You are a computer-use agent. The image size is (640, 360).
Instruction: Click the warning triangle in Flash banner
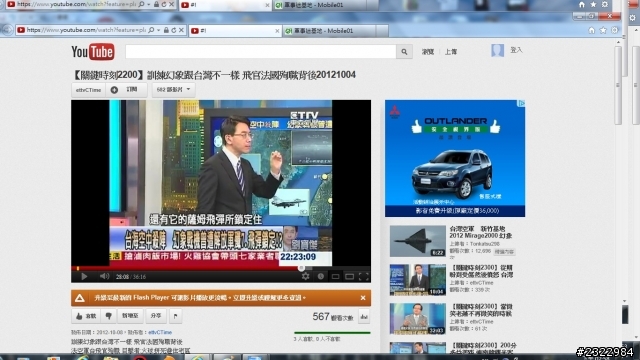click(x=80, y=298)
